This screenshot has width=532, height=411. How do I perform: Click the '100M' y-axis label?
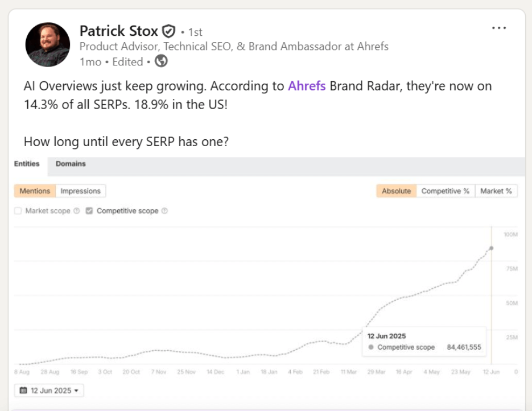510,234
